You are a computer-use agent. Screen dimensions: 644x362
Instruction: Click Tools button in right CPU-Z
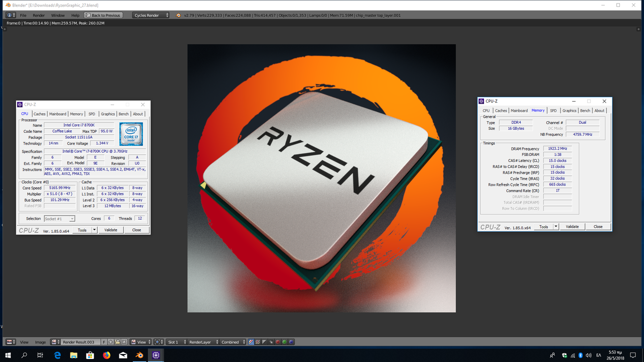coord(544,227)
